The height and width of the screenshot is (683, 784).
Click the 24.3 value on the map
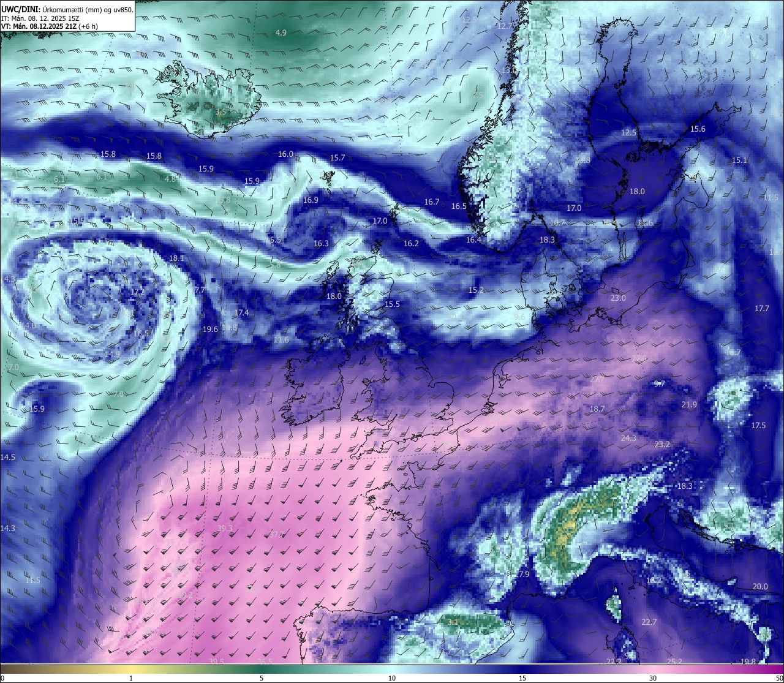click(628, 439)
